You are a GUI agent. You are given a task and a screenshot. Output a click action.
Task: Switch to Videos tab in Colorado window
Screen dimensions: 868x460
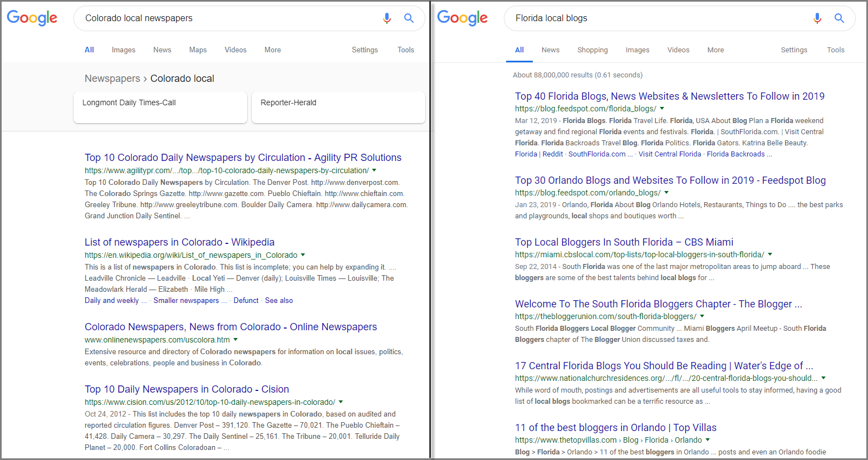pos(236,50)
